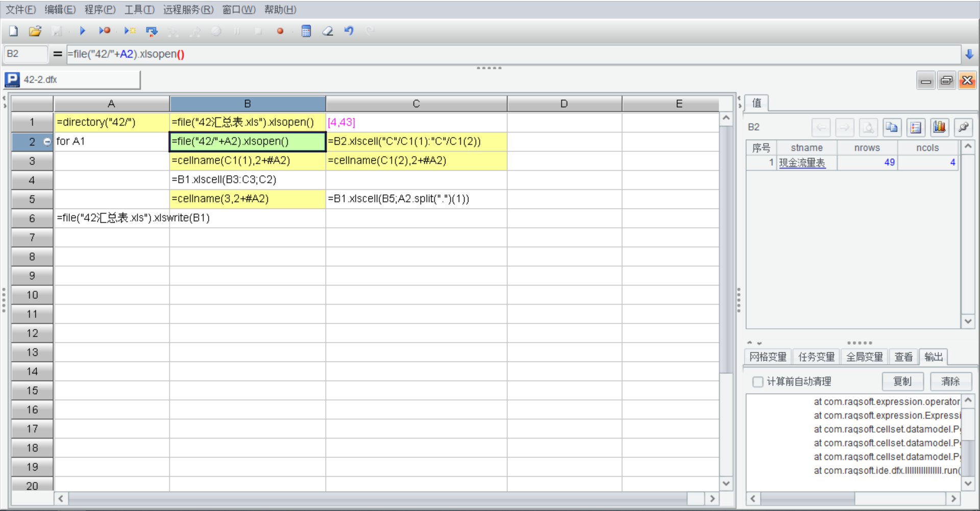Open the 现金流量表 link in value table
The image size is (980, 511).
click(x=802, y=163)
